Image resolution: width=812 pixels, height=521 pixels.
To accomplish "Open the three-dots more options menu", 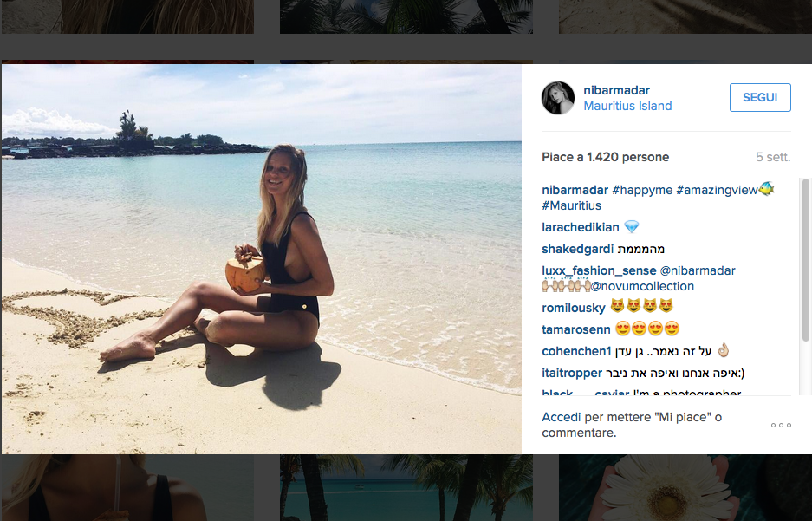I will coord(781,425).
